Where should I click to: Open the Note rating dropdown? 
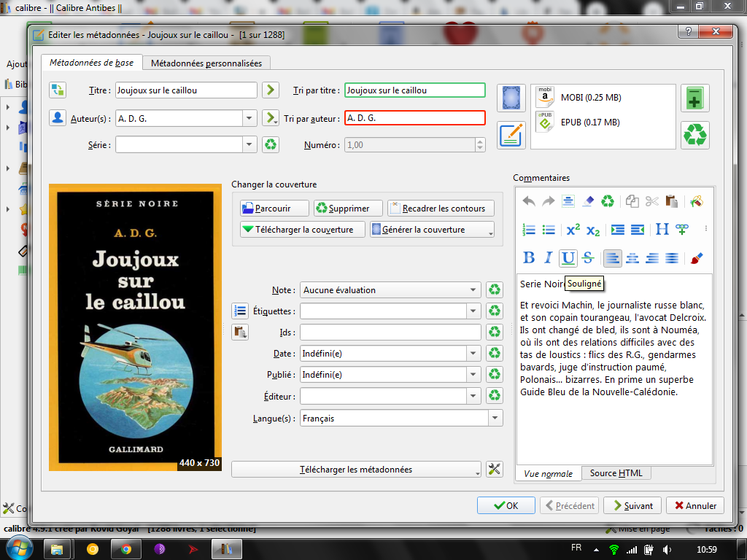(x=474, y=290)
